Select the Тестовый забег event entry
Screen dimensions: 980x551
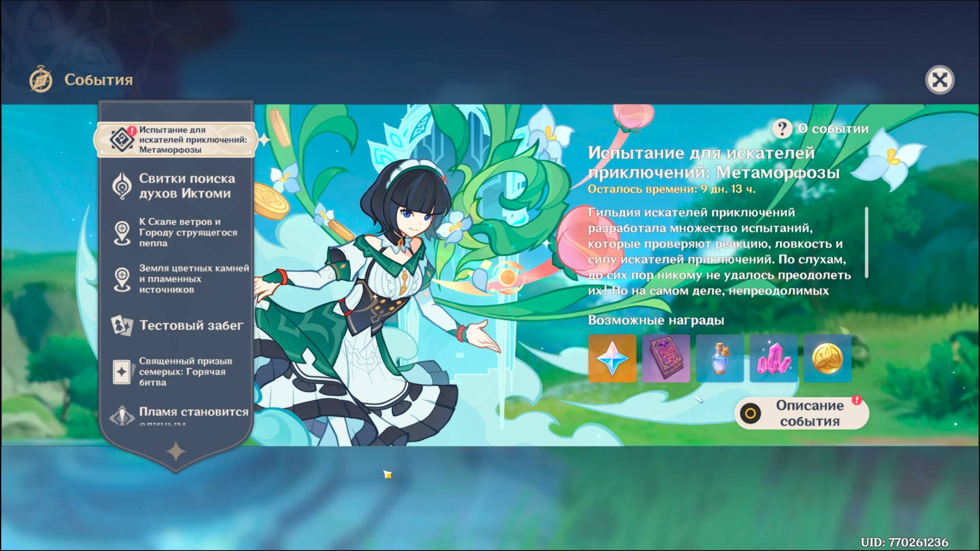point(191,326)
